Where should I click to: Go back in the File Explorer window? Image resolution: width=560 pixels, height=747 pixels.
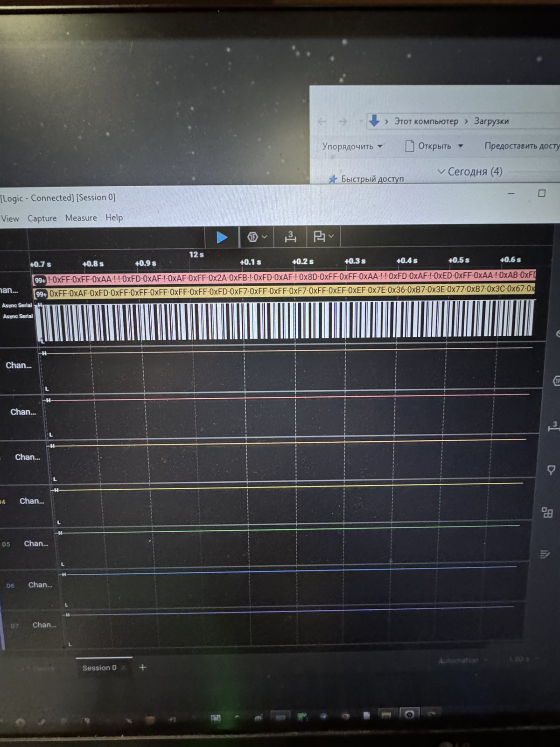tap(322, 122)
